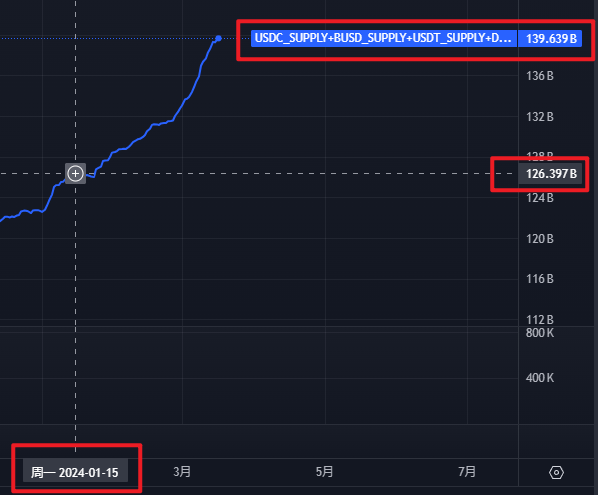
Task: Select the USDC_SUPPLY+BUSD_SUPPLY series label
Action: 384,38
